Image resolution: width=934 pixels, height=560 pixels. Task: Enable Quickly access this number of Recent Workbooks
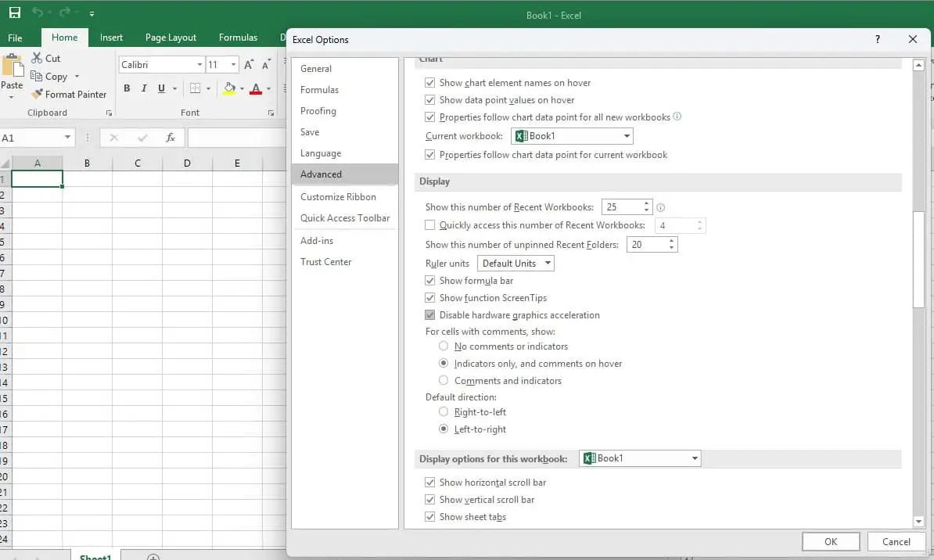coord(430,225)
